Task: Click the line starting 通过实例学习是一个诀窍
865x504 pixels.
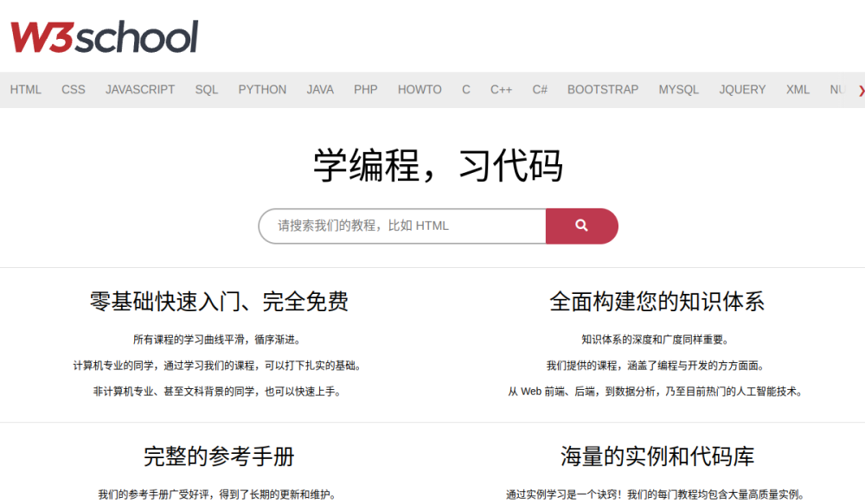Action: pos(656,494)
